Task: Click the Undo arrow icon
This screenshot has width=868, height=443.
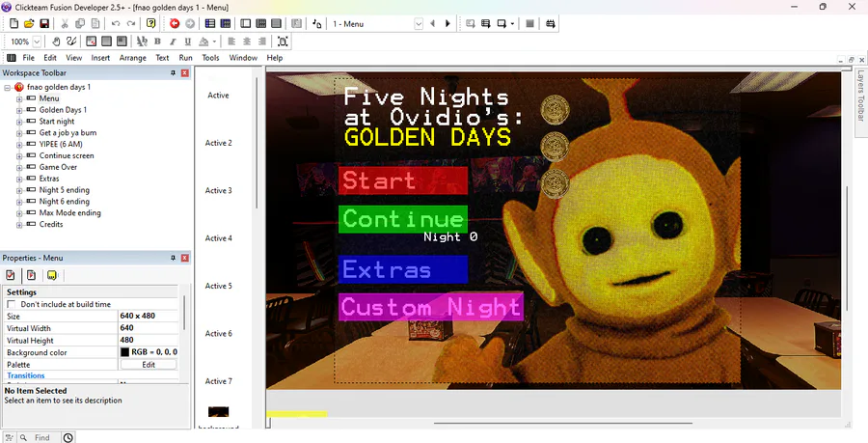Action: (116, 24)
